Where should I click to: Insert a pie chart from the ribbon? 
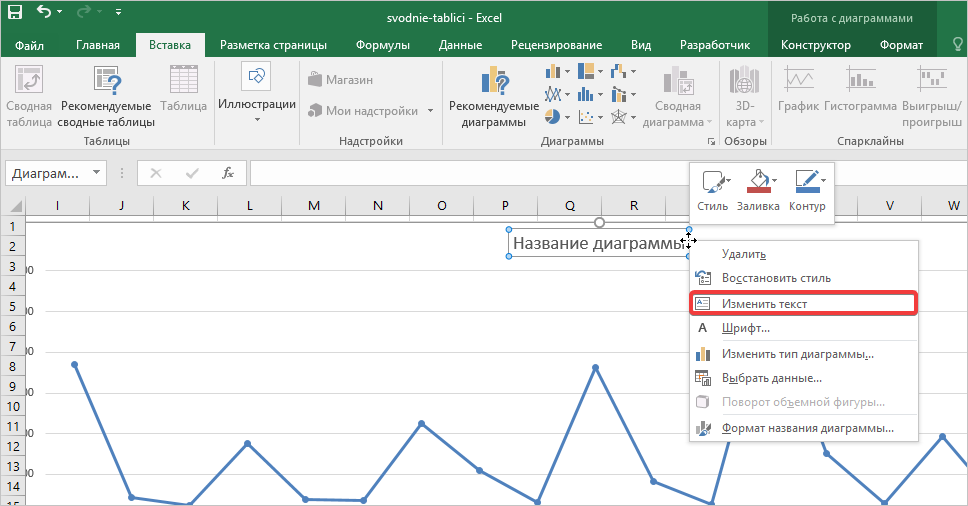pyautogui.click(x=552, y=117)
